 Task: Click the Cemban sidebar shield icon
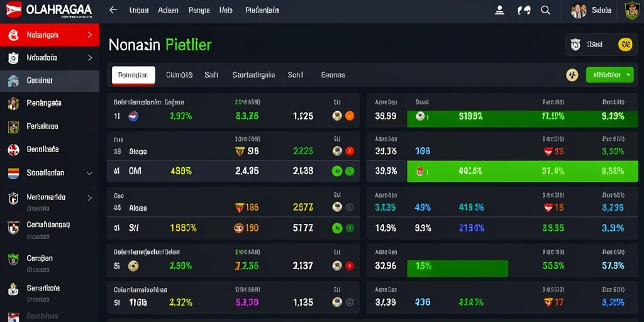click(13, 259)
